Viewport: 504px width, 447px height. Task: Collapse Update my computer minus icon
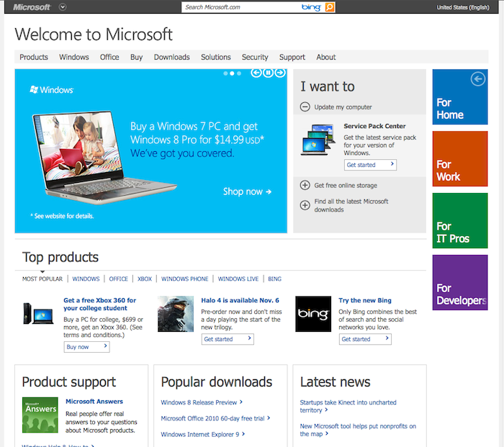click(x=305, y=107)
